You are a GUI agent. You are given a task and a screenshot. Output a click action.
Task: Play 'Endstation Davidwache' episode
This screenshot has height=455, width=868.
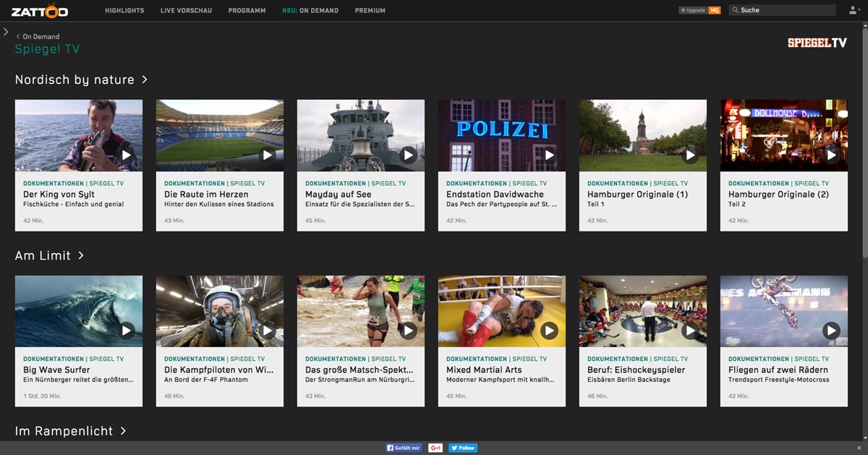click(x=550, y=155)
